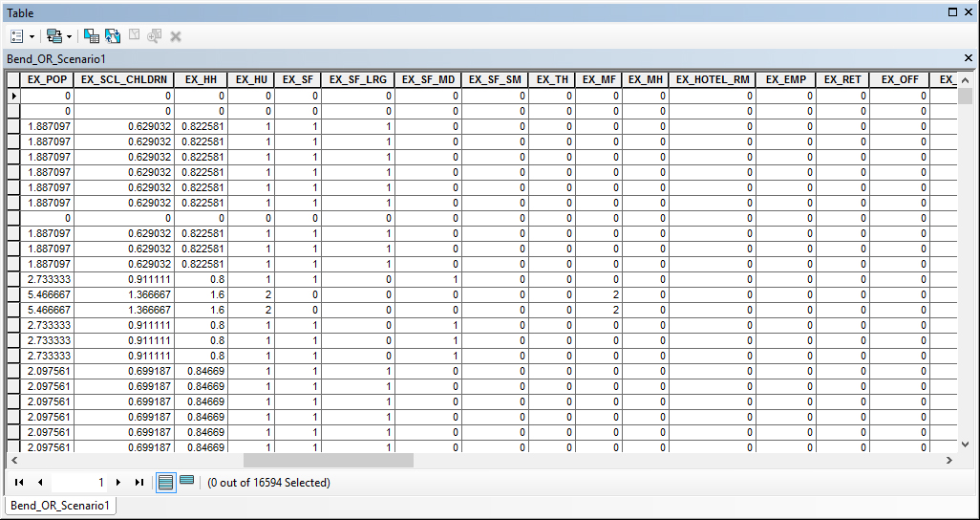Select the EX_SF column header
The height and width of the screenshot is (520, 980).
tap(298, 79)
